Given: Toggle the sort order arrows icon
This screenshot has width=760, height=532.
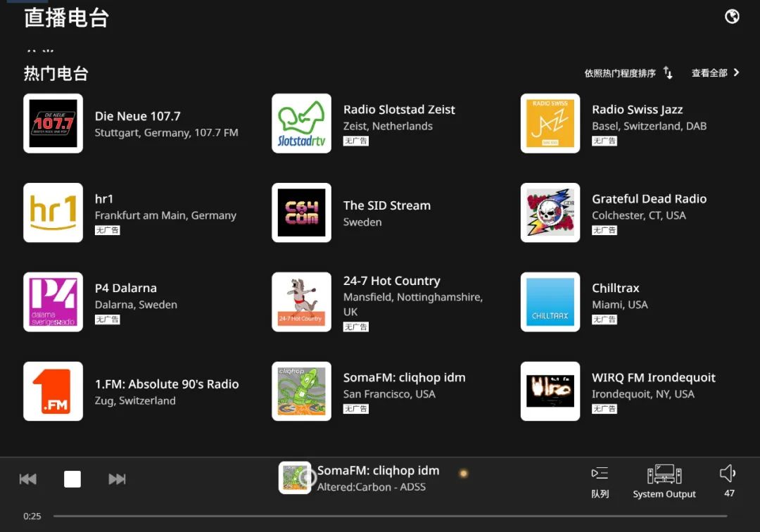Looking at the screenshot, I should coord(668,73).
